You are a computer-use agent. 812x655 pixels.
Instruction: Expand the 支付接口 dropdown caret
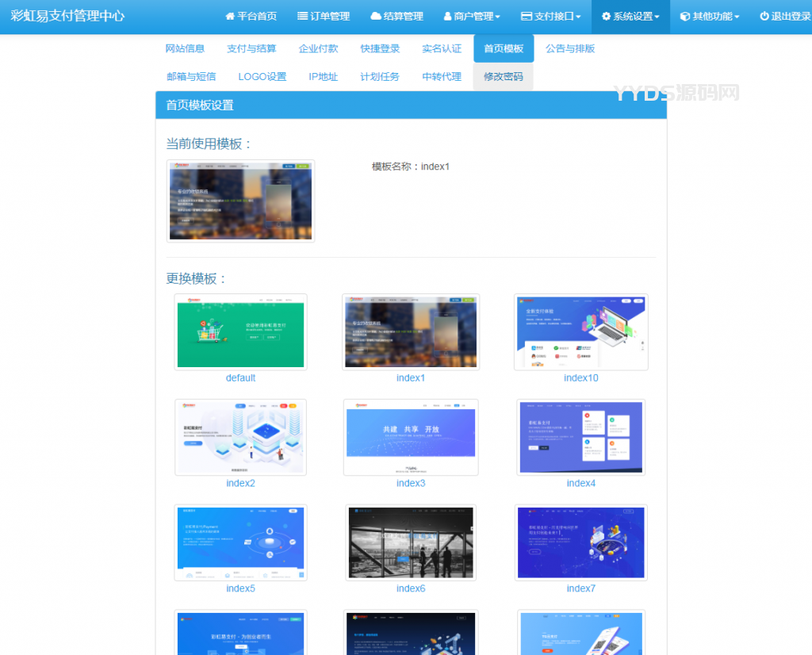pyautogui.click(x=578, y=17)
